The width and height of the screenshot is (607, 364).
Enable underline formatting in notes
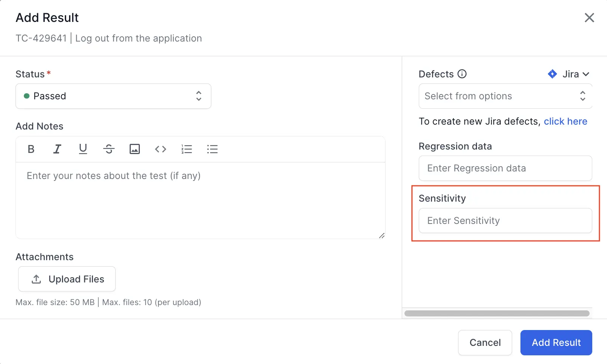[83, 149]
